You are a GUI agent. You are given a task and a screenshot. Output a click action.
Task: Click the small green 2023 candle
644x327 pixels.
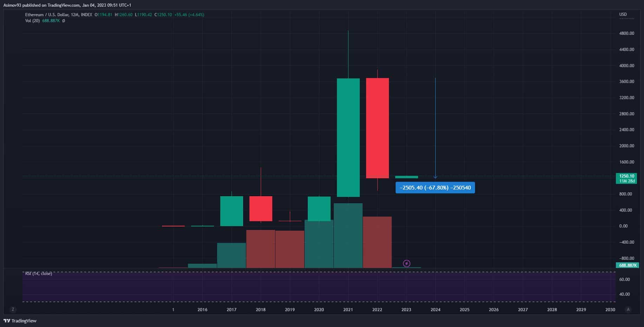click(x=406, y=177)
